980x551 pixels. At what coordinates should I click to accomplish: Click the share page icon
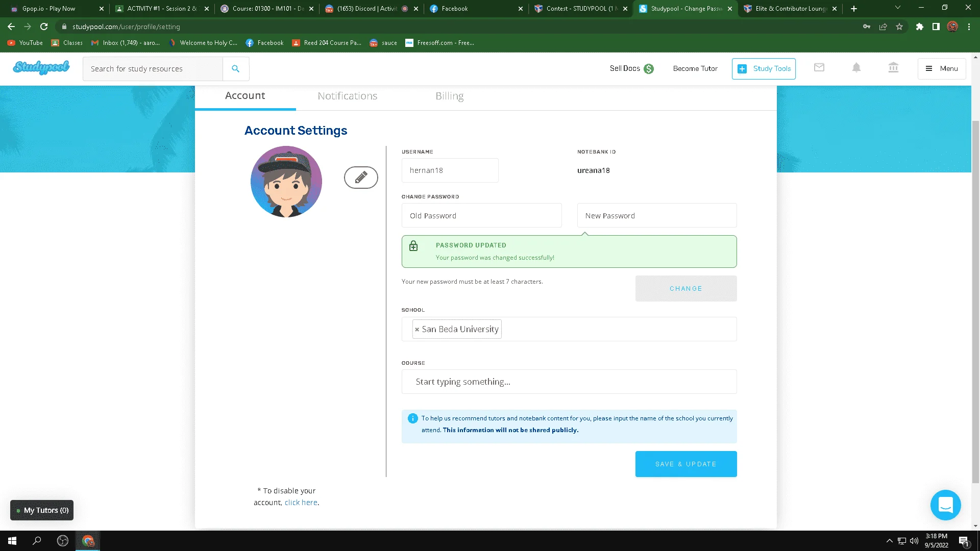pos(883,27)
